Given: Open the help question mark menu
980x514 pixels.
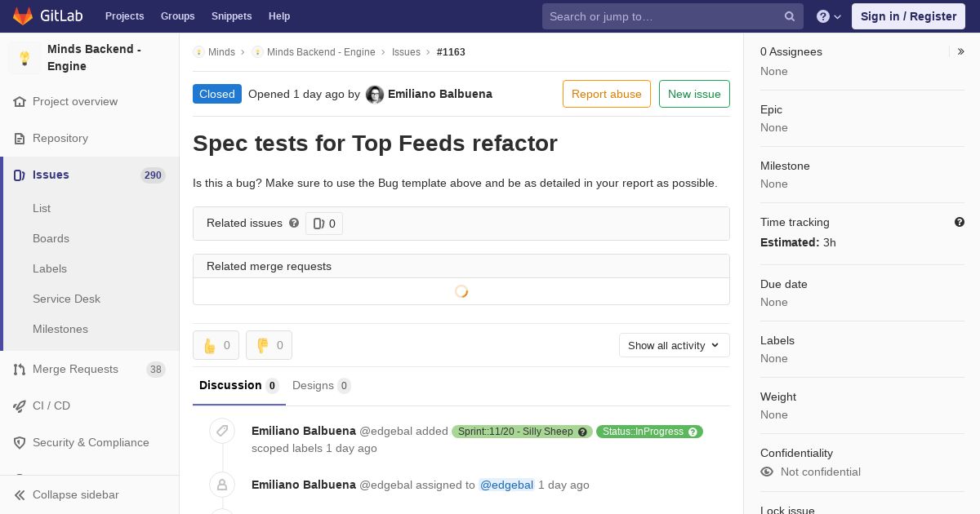Looking at the screenshot, I should (x=829, y=16).
